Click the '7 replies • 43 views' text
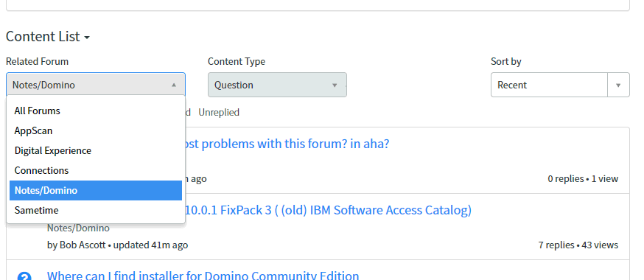 (578, 245)
